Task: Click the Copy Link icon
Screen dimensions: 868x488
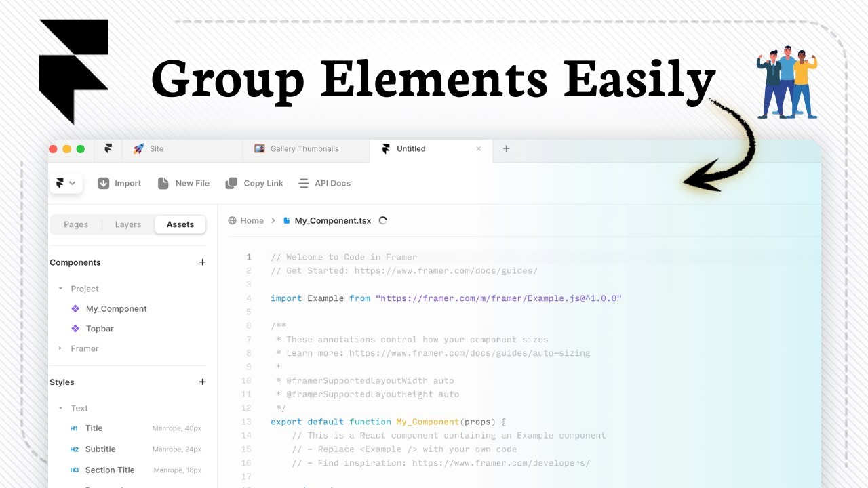Action: click(231, 183)
